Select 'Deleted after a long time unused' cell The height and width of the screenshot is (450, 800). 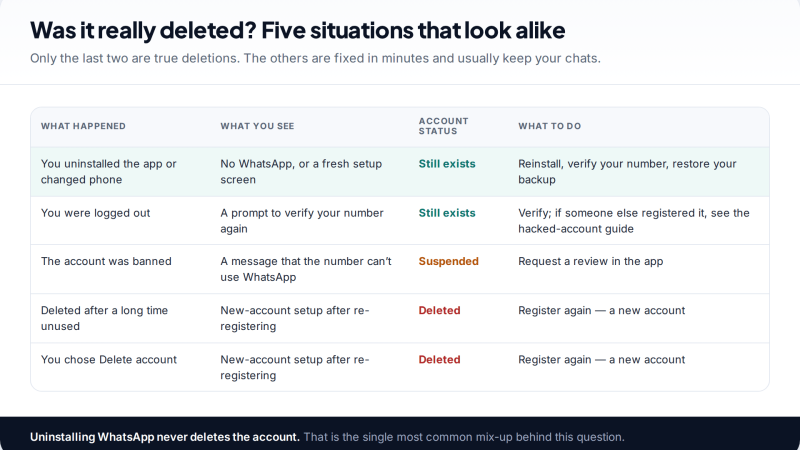[x=104, y=318]
